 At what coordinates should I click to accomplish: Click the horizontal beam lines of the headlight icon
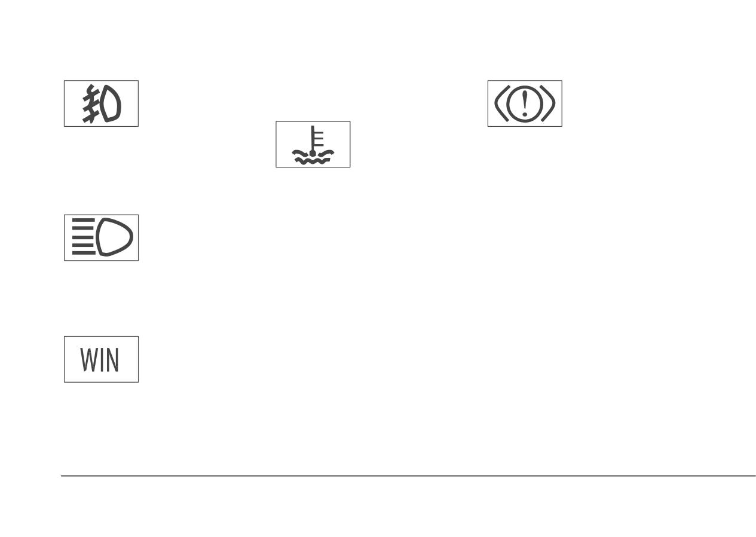84,238
